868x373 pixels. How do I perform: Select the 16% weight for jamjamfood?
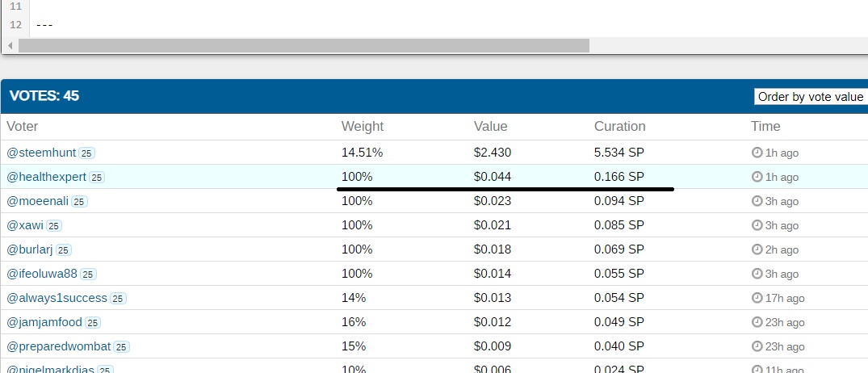click(354, 322)
